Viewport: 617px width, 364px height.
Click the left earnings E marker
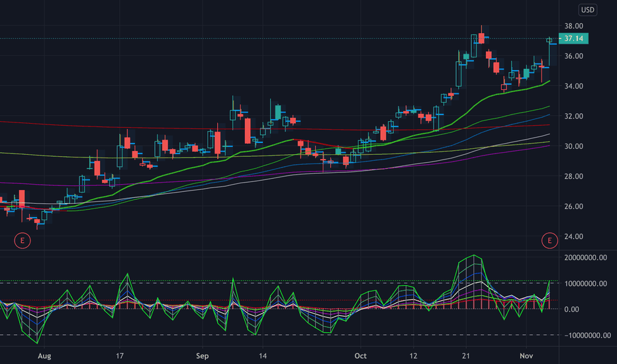coord(23,240)
